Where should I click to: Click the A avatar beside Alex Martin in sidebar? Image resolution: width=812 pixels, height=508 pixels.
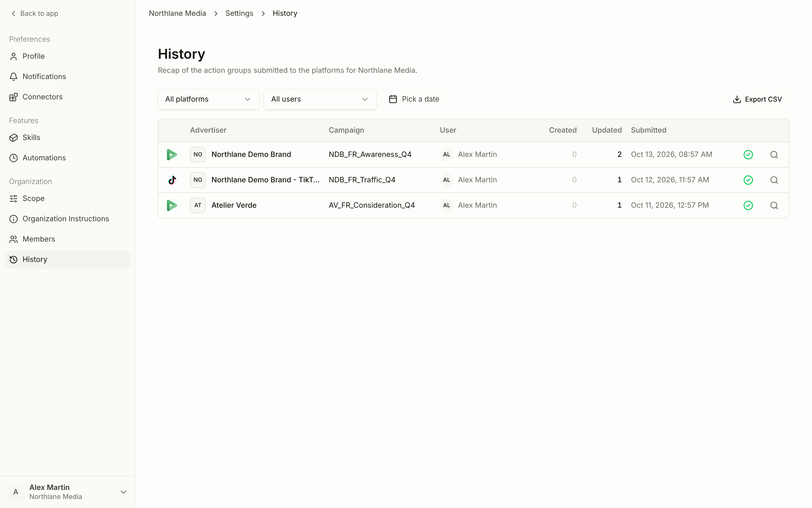click(16, 492)
